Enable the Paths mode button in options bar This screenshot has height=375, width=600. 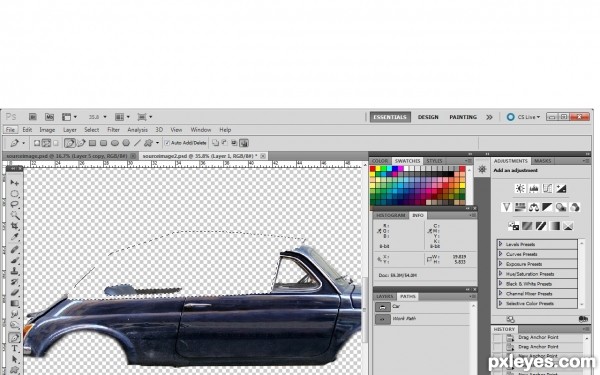pos(46,143)
